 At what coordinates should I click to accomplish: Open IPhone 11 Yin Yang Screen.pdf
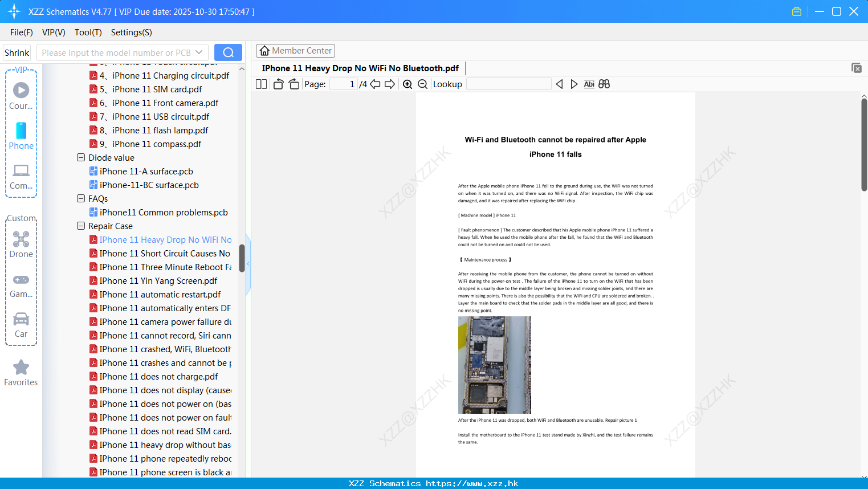153,280
